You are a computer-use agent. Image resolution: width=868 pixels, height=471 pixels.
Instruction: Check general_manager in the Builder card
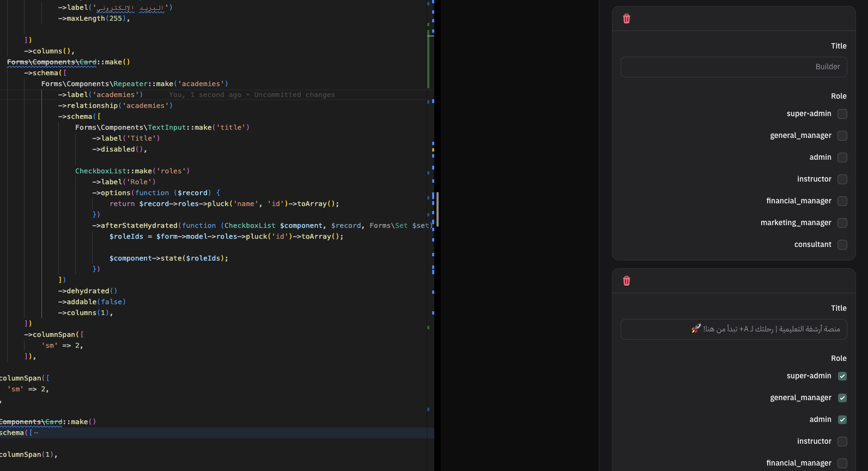coord(842,136)
